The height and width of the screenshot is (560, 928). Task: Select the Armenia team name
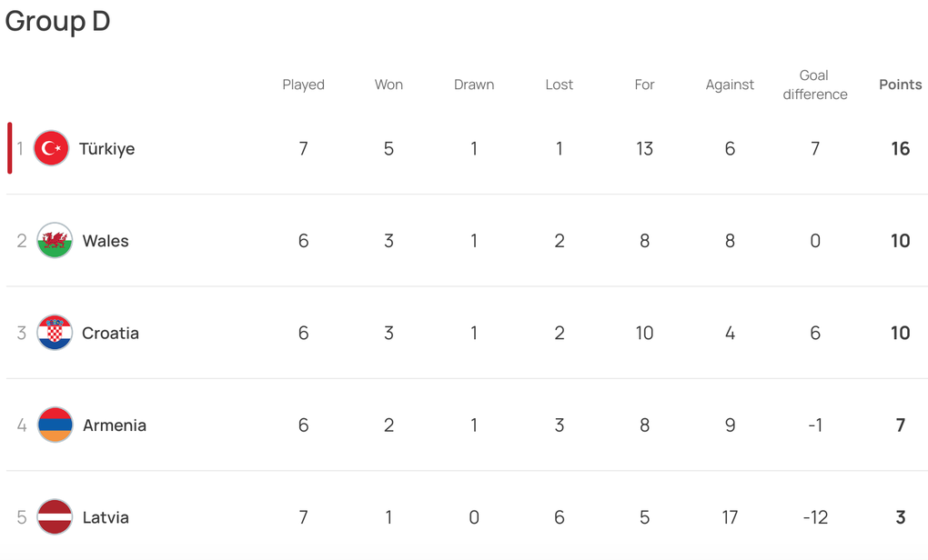click(114, 425)
